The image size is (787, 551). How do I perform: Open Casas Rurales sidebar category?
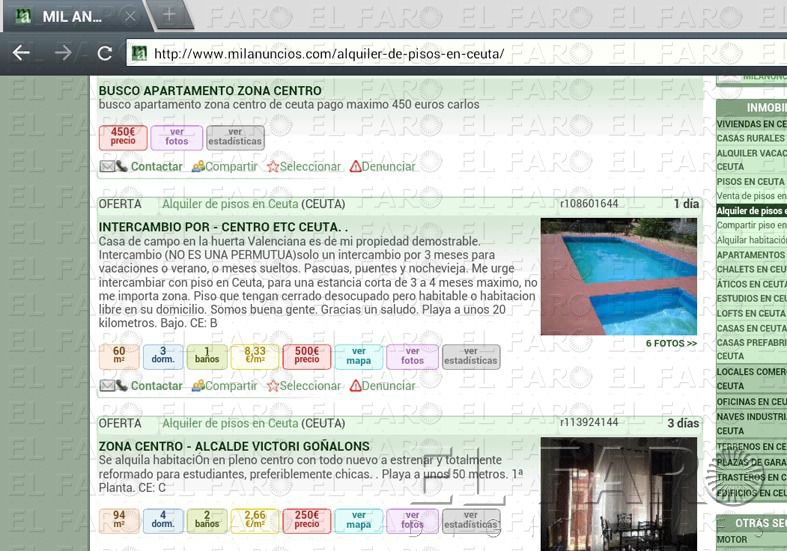click(x=751, y=138)
